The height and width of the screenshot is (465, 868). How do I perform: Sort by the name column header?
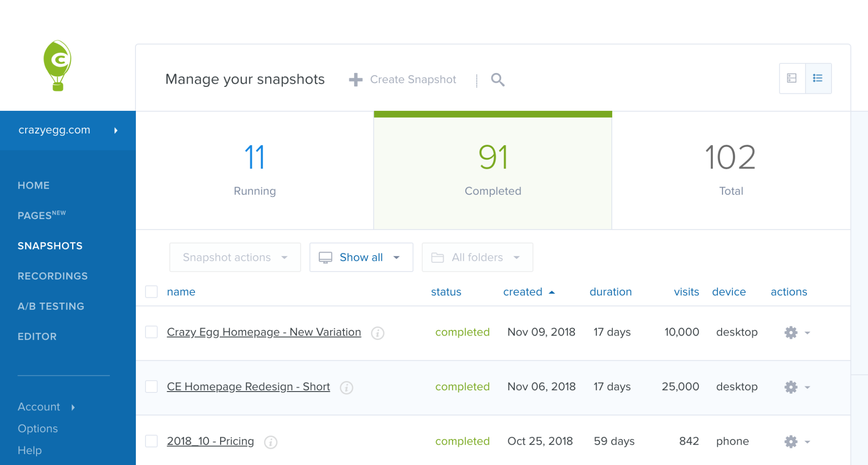click(x=181, y=292)
